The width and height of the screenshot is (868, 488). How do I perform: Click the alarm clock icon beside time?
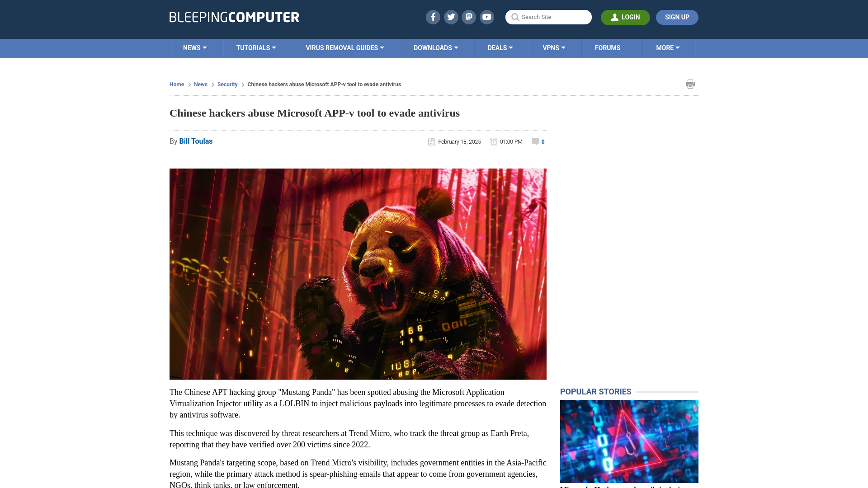[x=493, y=142]
